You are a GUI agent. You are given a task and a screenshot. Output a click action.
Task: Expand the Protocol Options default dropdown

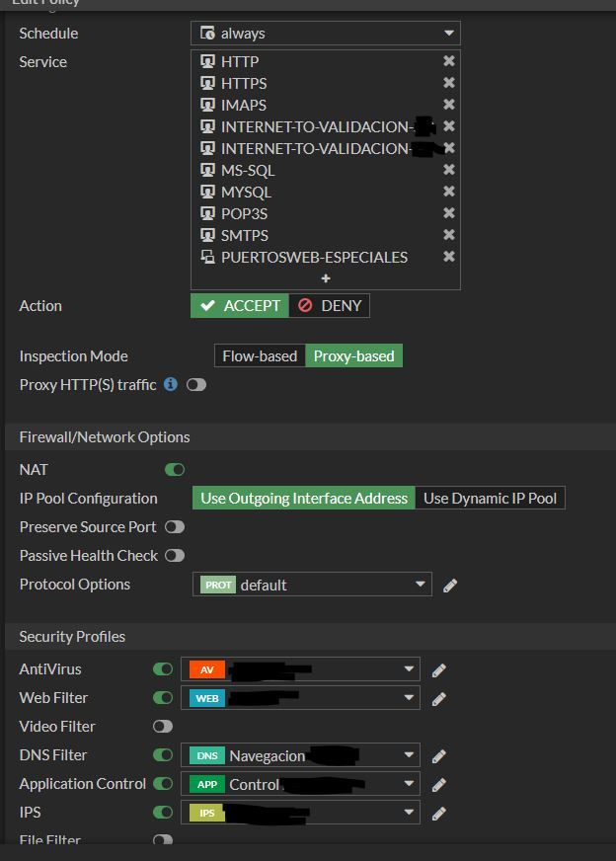click(x=312, y=585)
